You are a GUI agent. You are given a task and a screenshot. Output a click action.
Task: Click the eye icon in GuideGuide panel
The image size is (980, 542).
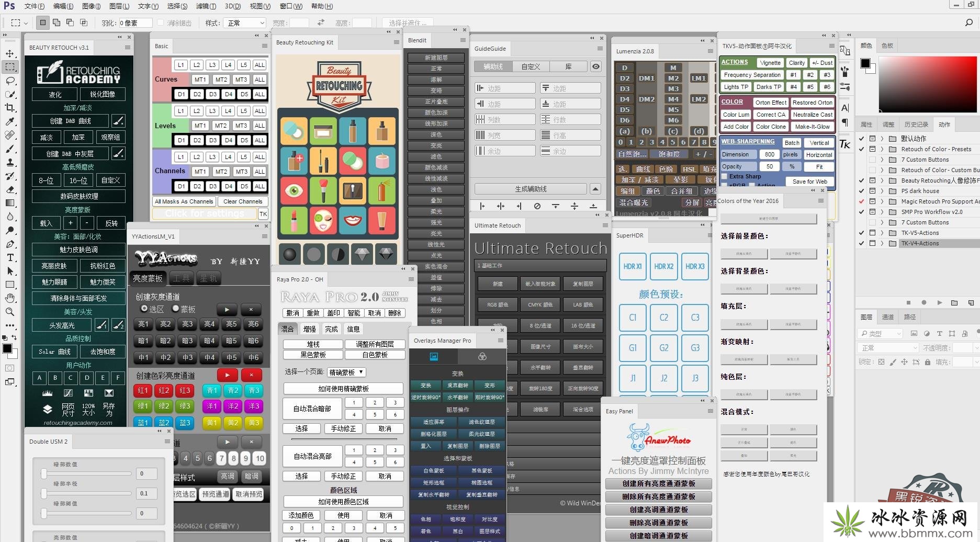pyautogui.click(x=595, y=66)
